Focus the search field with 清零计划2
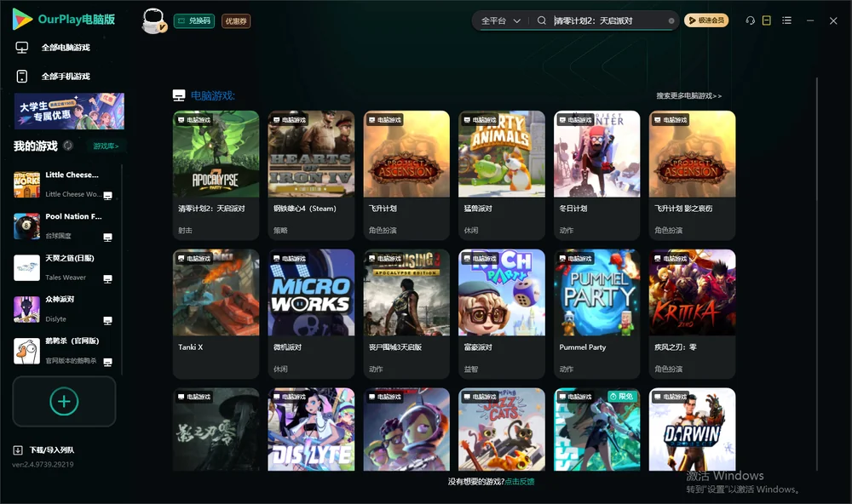Screen dimensions: 852x504 click(x=608, y=20)
